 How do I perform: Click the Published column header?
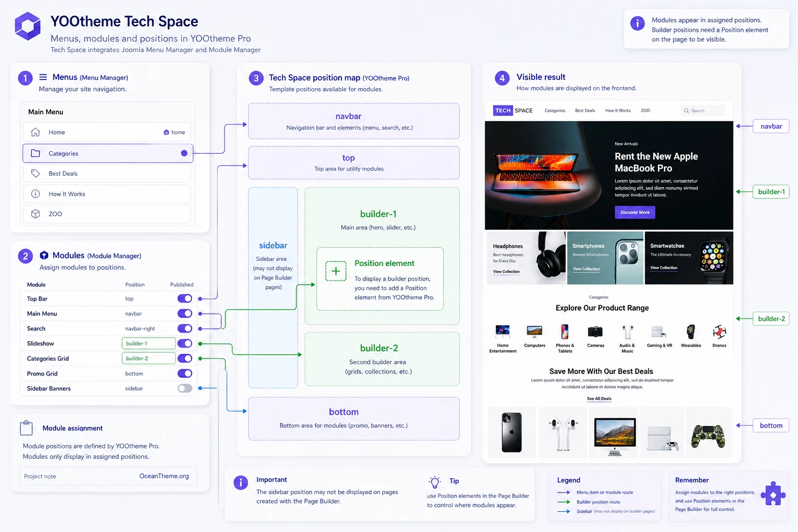coord(181,285)
